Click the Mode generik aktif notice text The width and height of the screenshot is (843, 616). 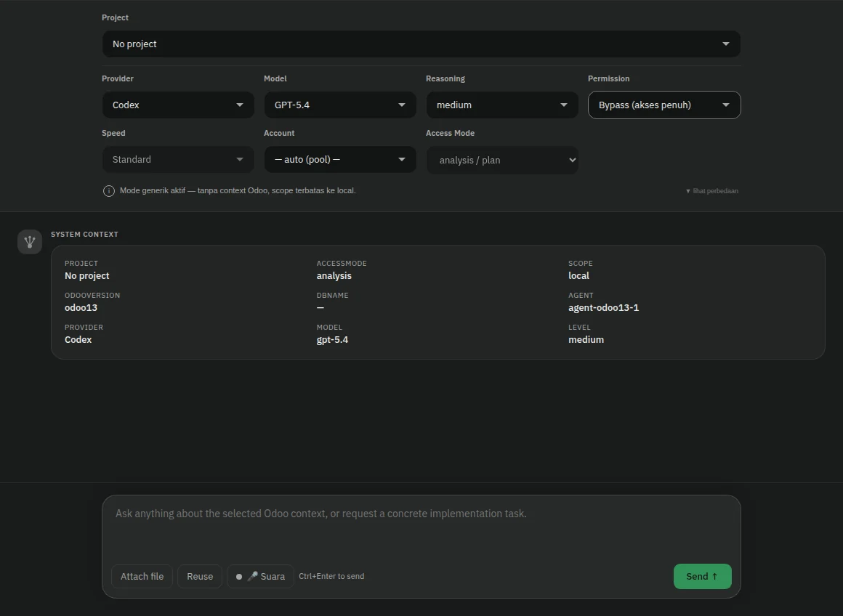click(238, 190)
